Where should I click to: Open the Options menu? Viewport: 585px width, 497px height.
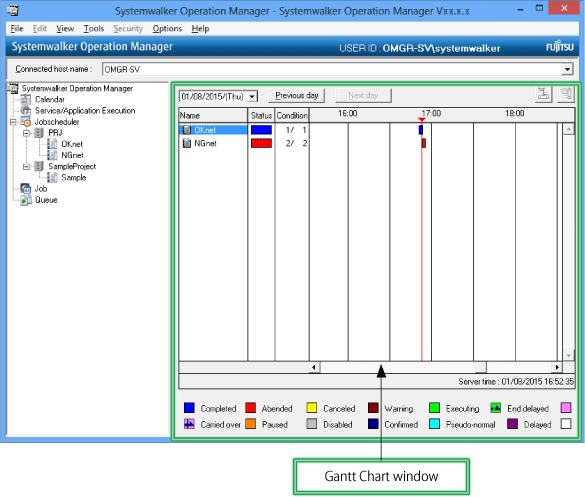tap(167, 29)
